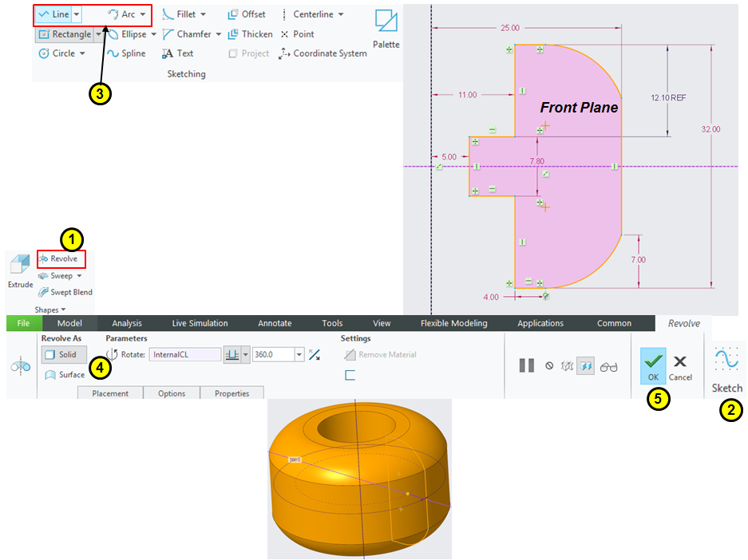Pause the feature preview
Image resolution: width=748 pixels, height=560 pixels.
[x=526, y=365]
